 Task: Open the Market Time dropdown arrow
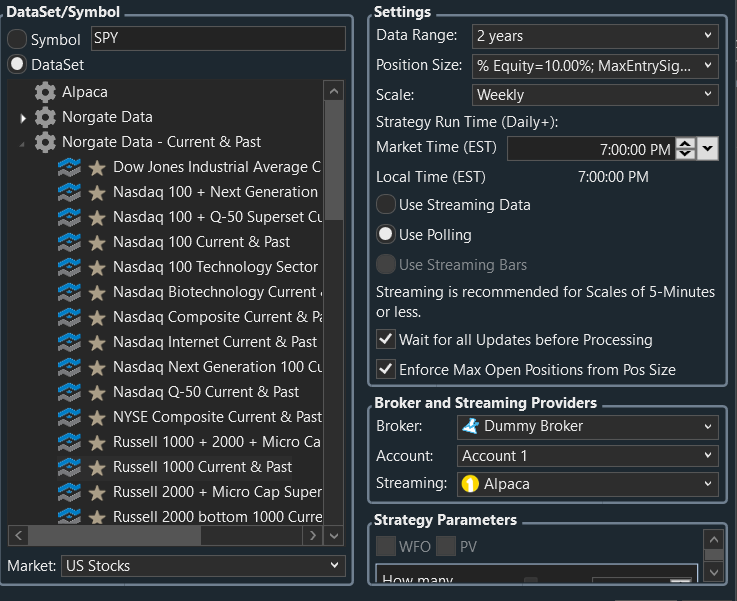708,149
